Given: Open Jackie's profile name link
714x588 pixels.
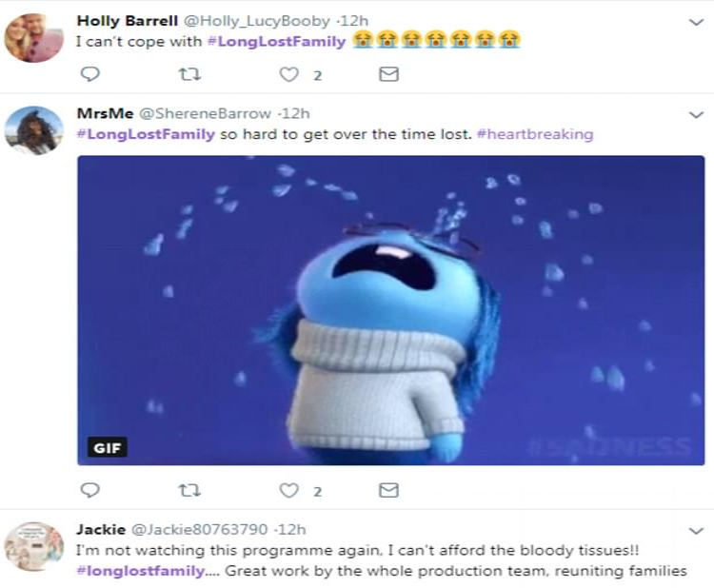Looking at the screenshot, I should tap(101, 529).
